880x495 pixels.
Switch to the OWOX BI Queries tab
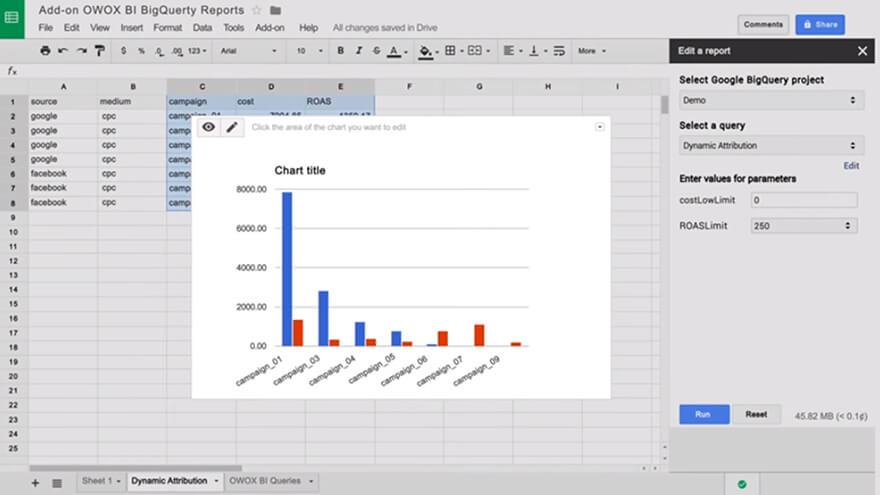pos(265,481)
